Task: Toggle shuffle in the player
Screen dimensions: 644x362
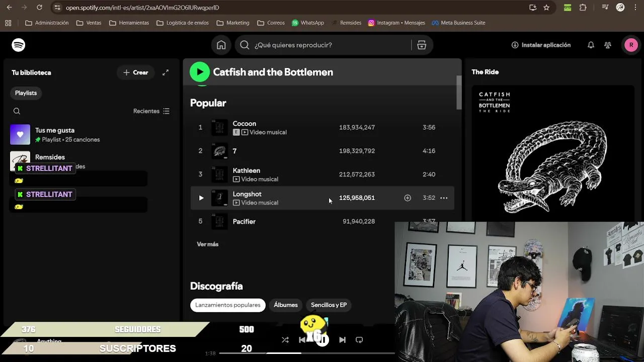Action: (x=285, y=340)
